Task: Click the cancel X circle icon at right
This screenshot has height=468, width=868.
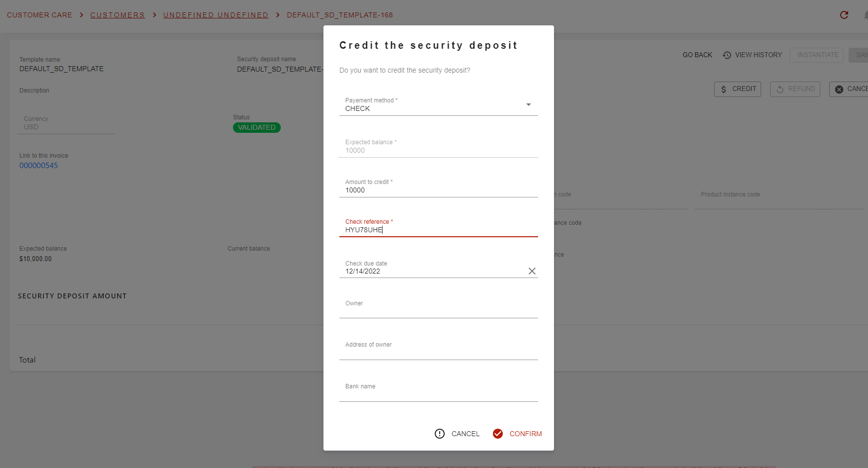Action: tap(839, 89)
